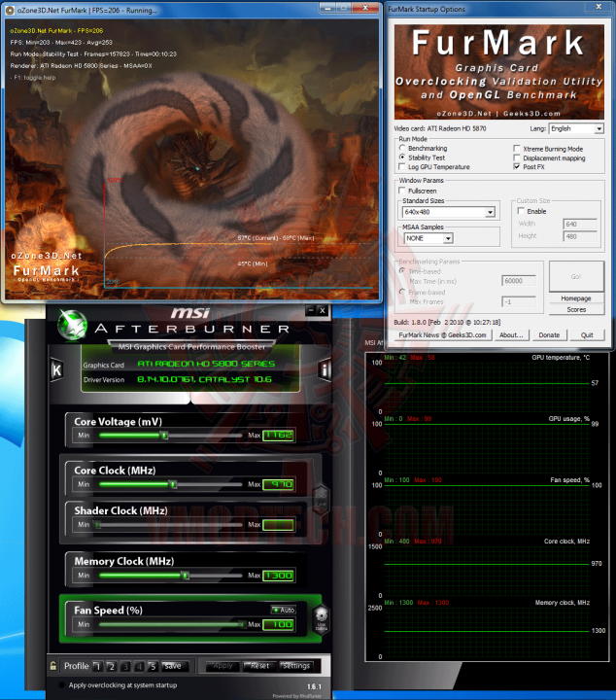The width and height of the screenshot is (616, 700).
Task: Reset Afterburner settings
Action: [259, 666]
